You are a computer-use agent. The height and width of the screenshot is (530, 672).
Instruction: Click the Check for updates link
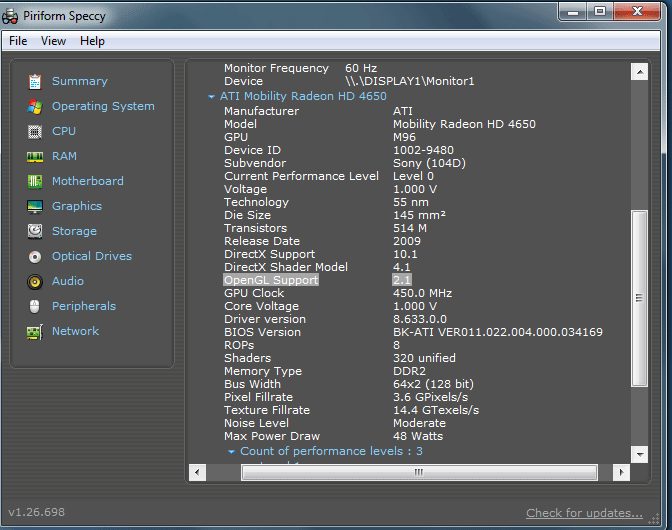pos(584,513)
